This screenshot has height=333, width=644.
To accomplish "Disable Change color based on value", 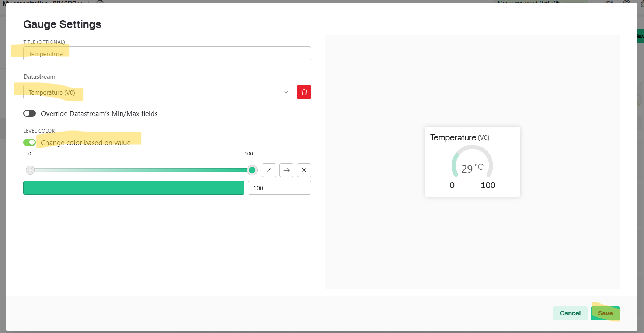I will coord(29,143).
